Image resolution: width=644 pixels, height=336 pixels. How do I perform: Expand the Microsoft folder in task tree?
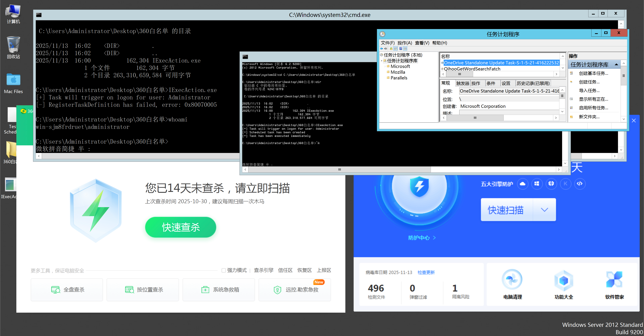coord(385,66)
